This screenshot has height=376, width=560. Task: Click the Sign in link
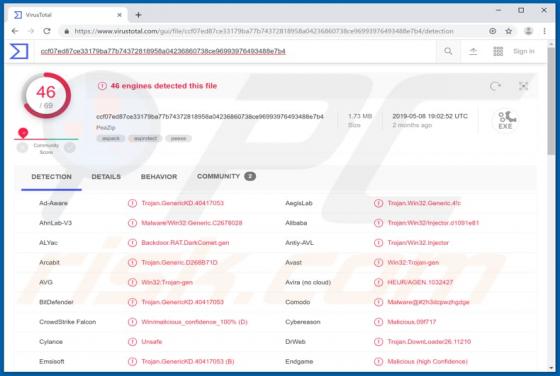coord(524,51)
